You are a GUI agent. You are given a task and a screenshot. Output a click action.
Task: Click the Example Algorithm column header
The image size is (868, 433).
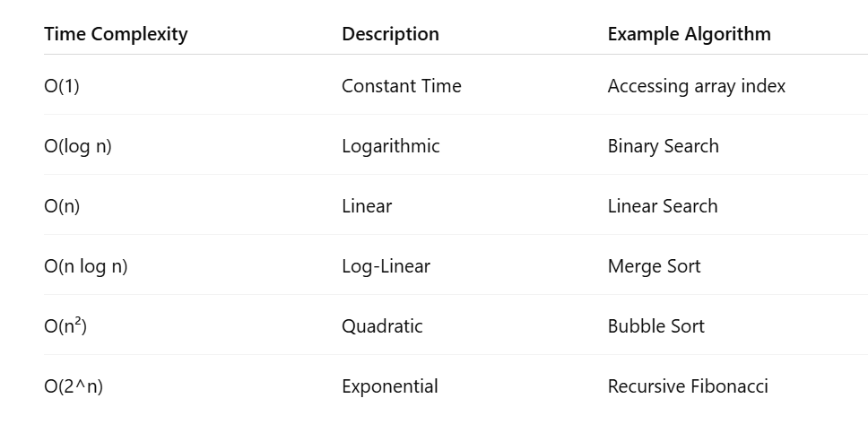[x=689, y=34]
